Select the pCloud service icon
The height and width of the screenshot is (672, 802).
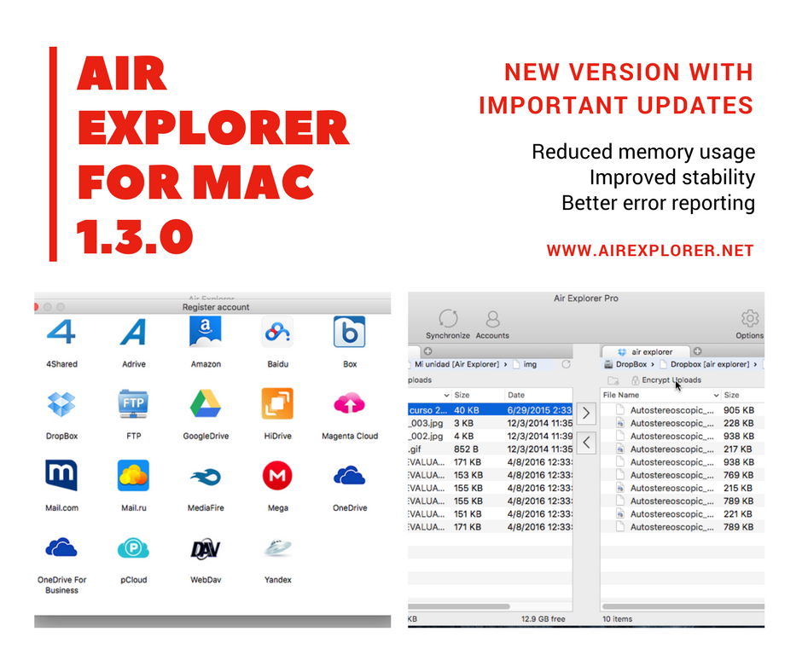coord(134,548)
